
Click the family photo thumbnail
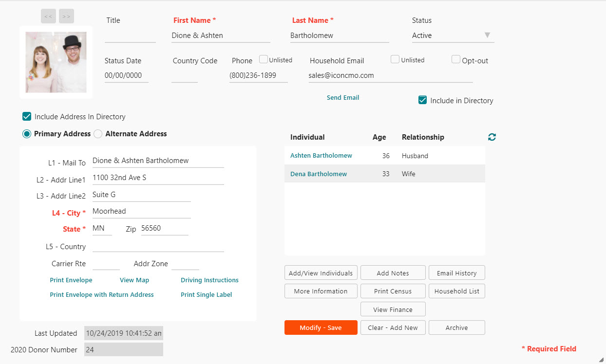click(56, 62)
